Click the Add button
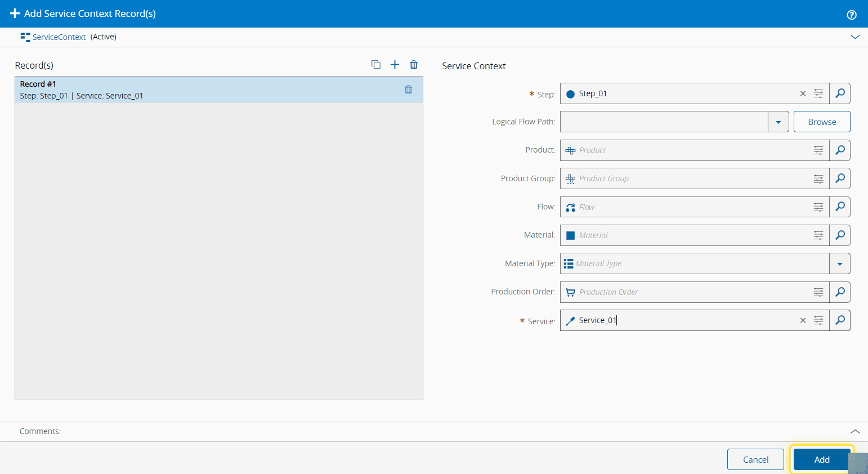This screenshot has width=868, height=474. click(x=821, y=459)
